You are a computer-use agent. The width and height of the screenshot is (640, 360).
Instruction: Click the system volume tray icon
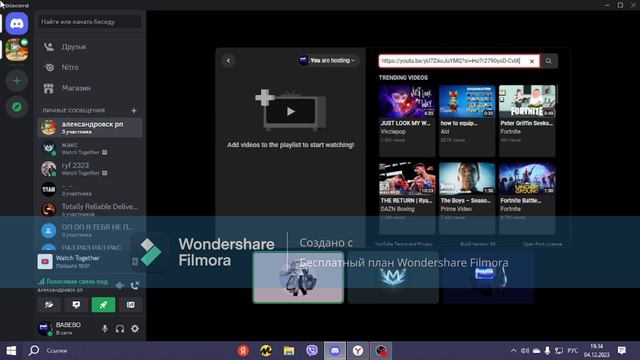525,351
